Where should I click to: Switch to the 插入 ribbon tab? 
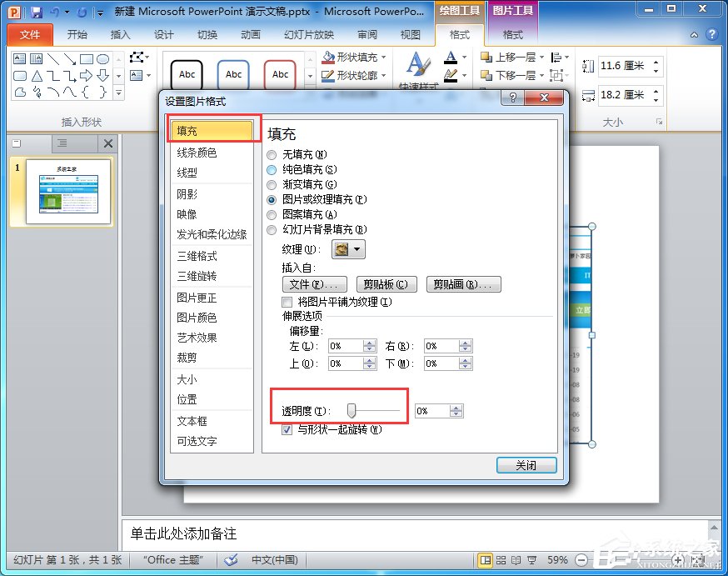pyautogui.click(x=120, y=34)
